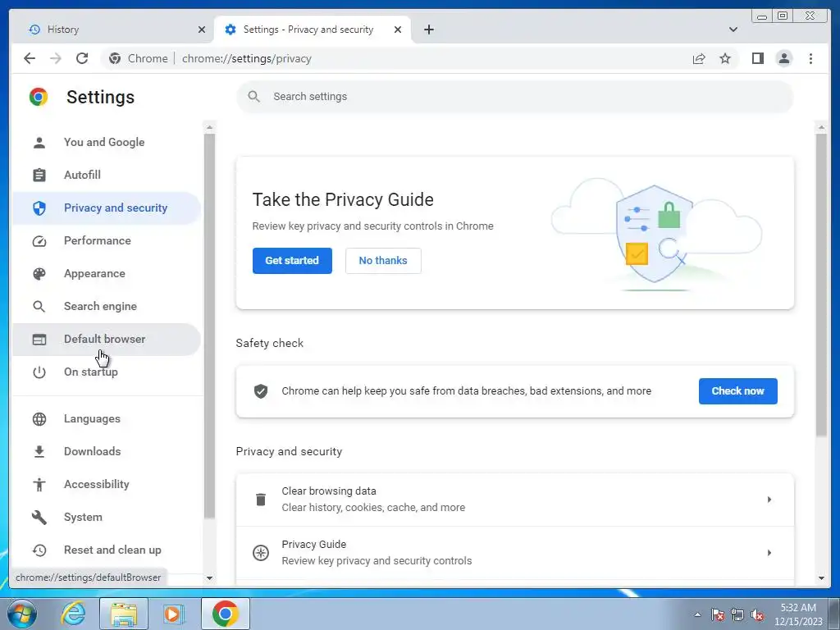840x630 pixels.
Task: Open the side panel icon
Action: pos(757,58)
